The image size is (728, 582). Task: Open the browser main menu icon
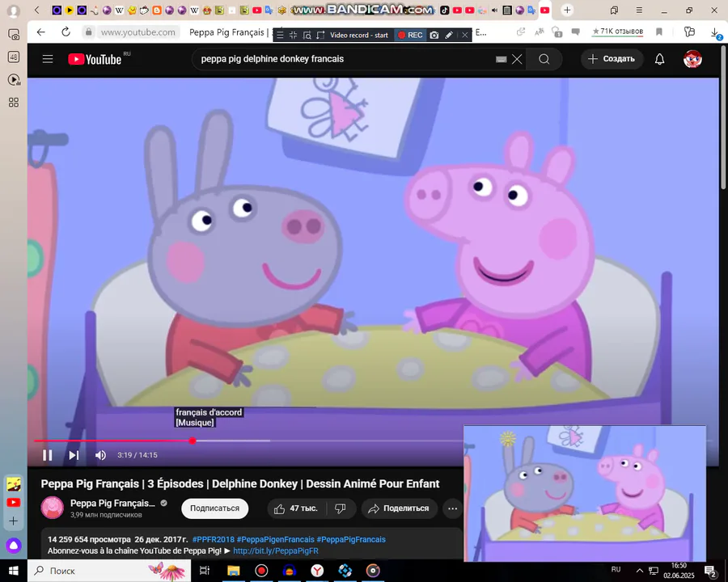(639, 10)
